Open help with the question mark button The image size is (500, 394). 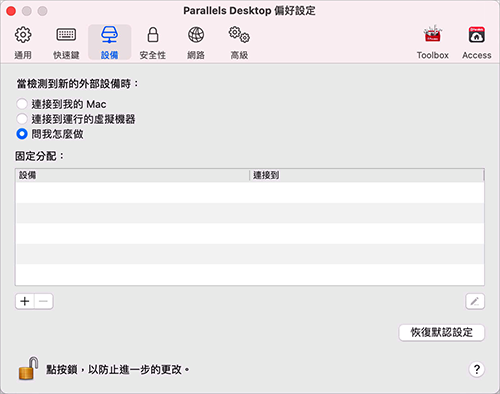point(477,369)
